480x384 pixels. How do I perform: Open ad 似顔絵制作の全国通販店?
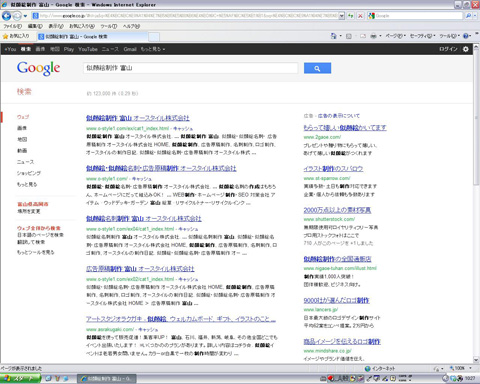coord(337,259)
